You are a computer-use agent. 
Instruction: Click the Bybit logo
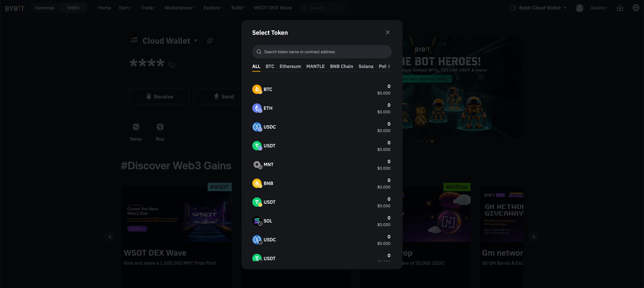point(15,8)
